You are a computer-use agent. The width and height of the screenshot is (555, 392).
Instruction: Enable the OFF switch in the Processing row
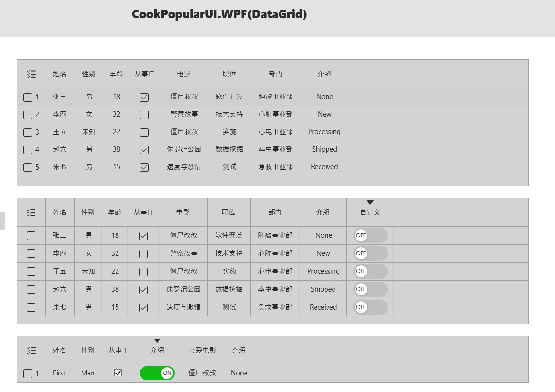tap(370, 271)
